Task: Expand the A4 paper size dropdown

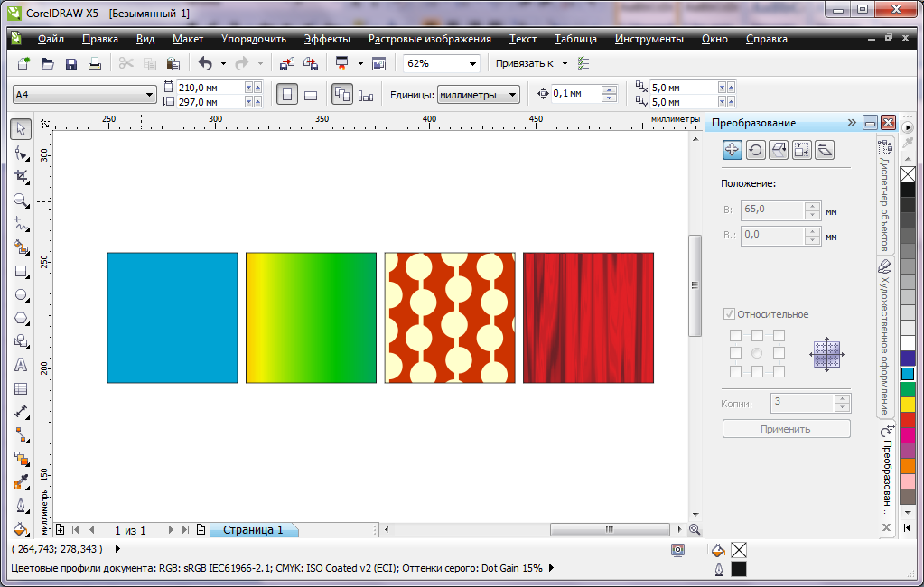Action: click(149, 95)
